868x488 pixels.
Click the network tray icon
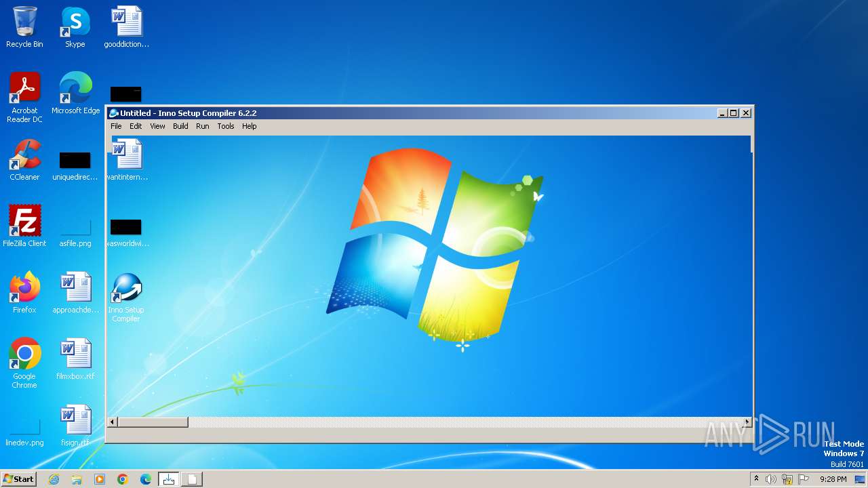[787, 479]
